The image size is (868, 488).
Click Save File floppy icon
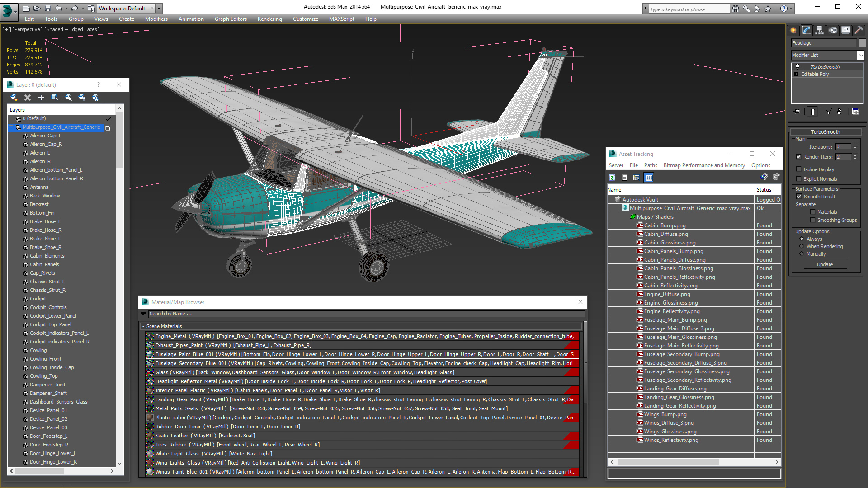click(x=47, y=8)
